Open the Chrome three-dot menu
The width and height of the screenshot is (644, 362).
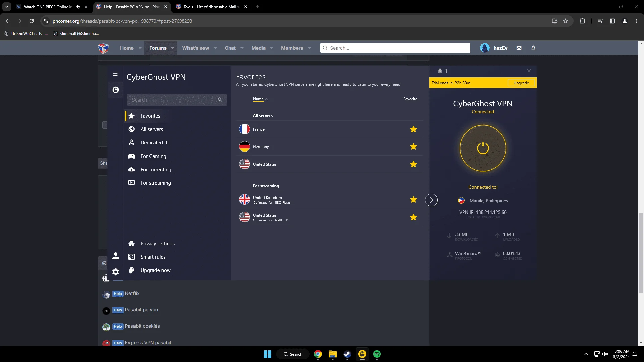click(637, 21)
